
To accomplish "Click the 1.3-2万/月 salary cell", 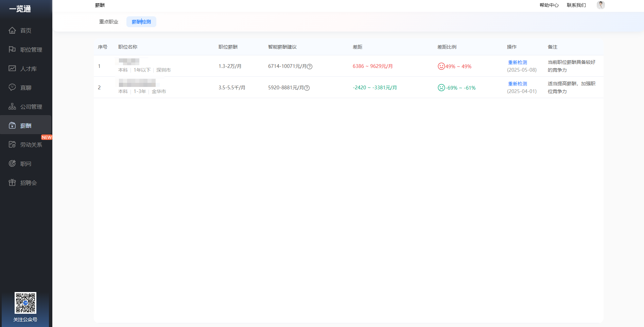I will [230, 66].
